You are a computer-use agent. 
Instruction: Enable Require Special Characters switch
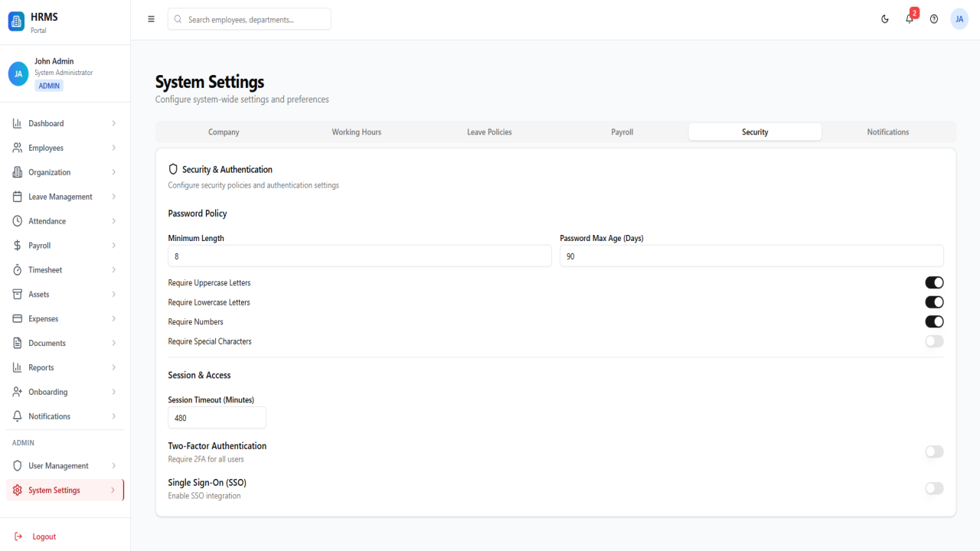(x=934, y=341)
